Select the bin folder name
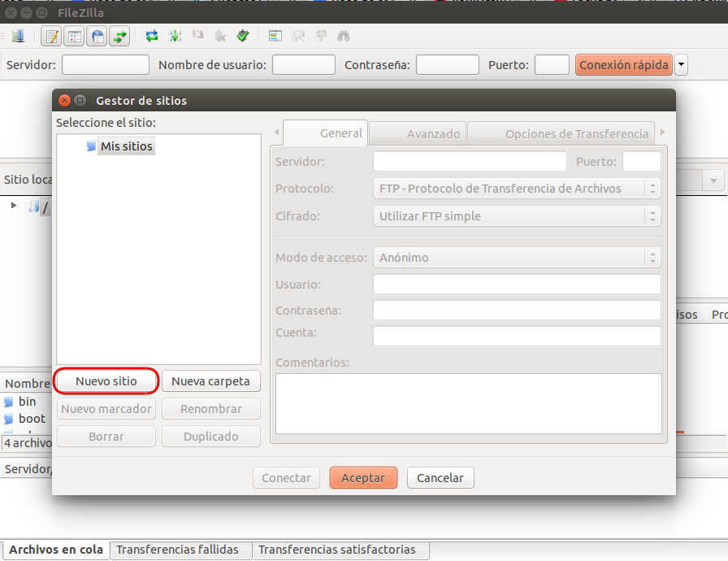The image size is (728, 561). pyautogui.click(x=28, y=402)
